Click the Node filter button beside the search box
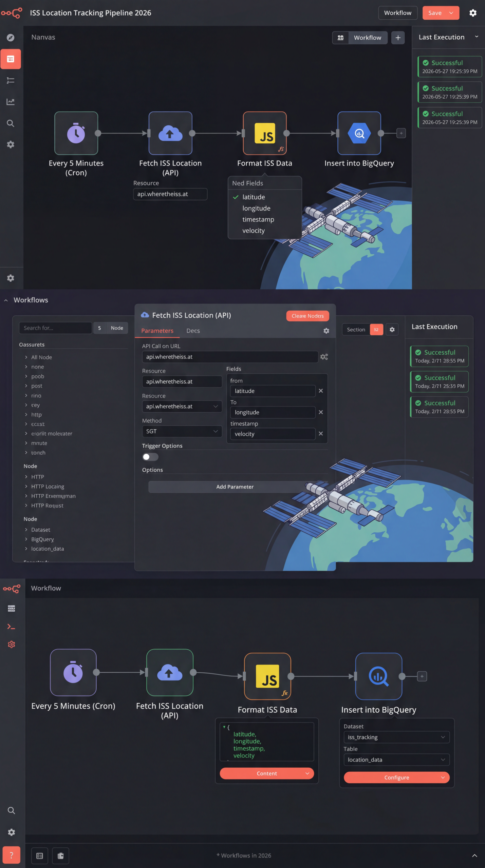Viewport: 485px width, 868px height. (x=117, y=328)
